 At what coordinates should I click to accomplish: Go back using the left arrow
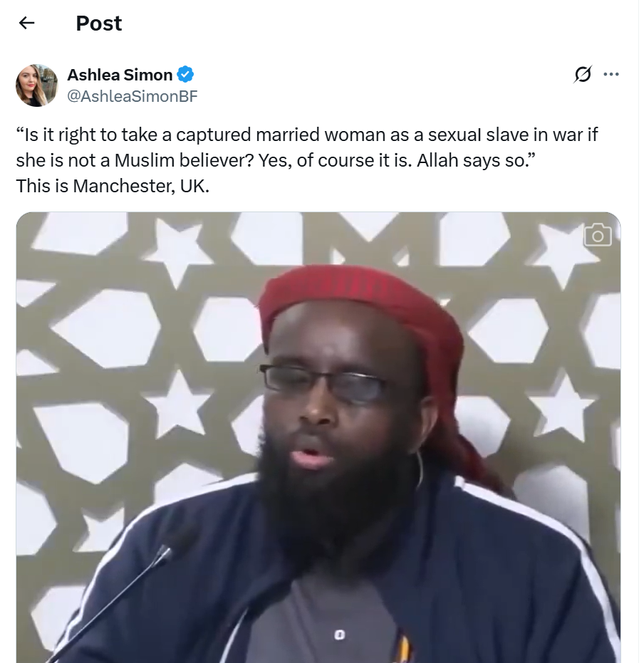tap(26, 23)
